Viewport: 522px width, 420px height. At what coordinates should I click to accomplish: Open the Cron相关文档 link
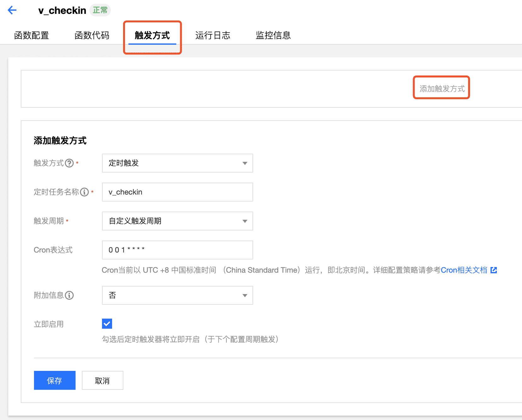[x=464, y=270]
